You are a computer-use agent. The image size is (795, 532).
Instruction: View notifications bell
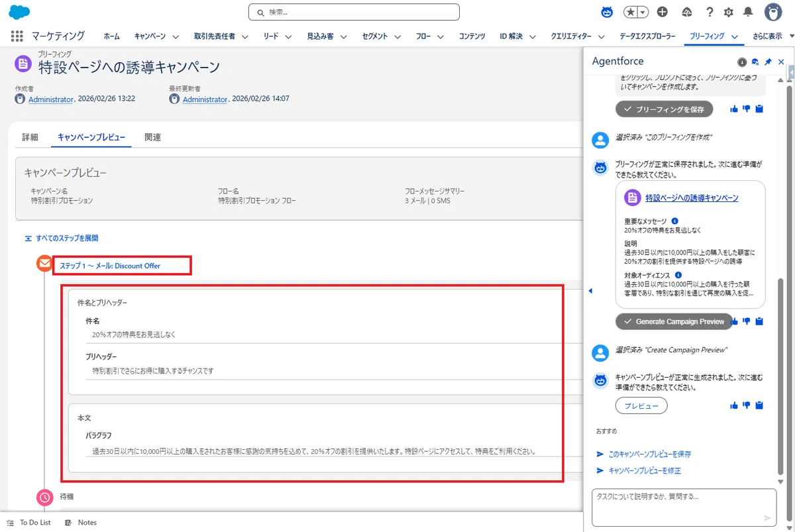click(748, 12)
